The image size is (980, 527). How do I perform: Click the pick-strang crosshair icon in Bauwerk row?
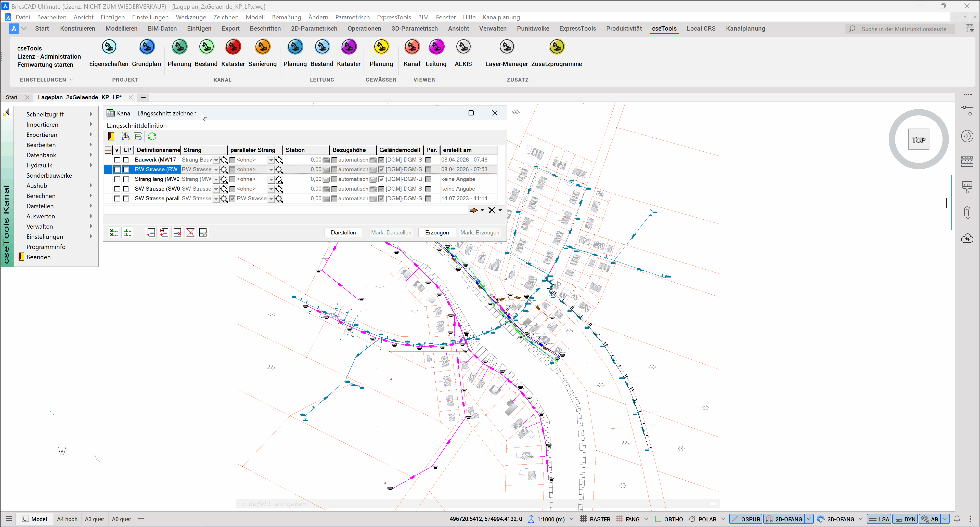pos(224,160)
